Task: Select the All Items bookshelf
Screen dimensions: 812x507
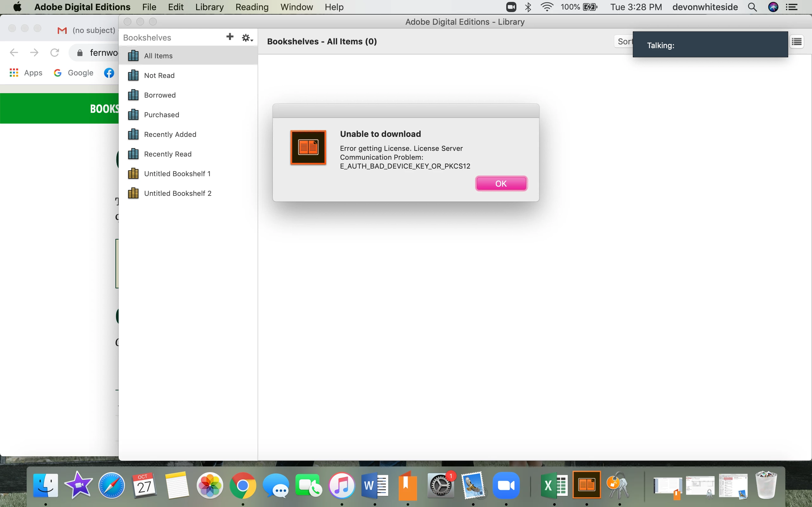Action: click(x=158, y=56)
